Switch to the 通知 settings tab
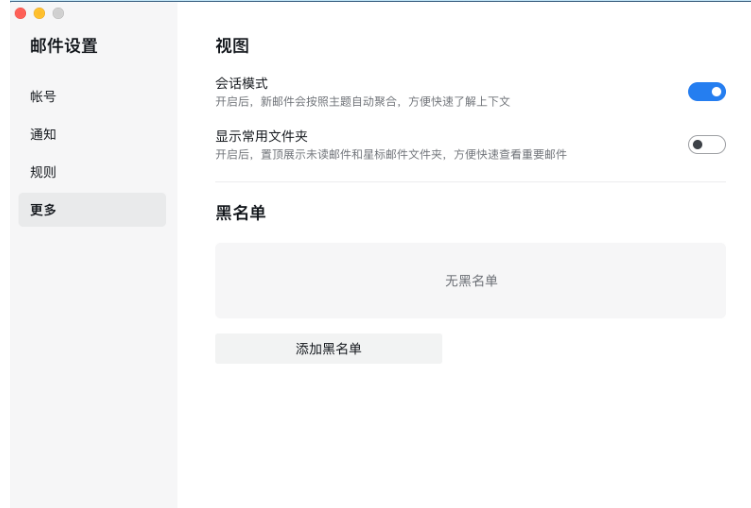Image resolution: width=751 pixels, height=508 pixels. pyautogui.click(x=43, y=134)
